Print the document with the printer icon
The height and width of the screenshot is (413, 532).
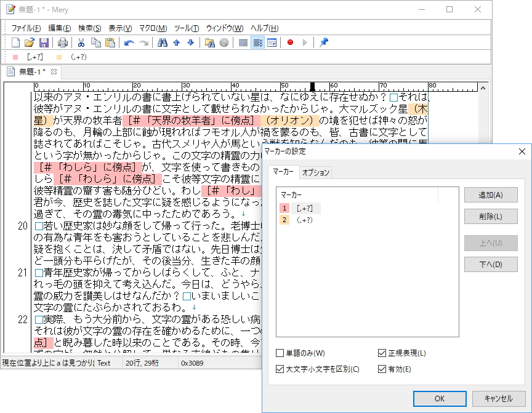point(62,42)
